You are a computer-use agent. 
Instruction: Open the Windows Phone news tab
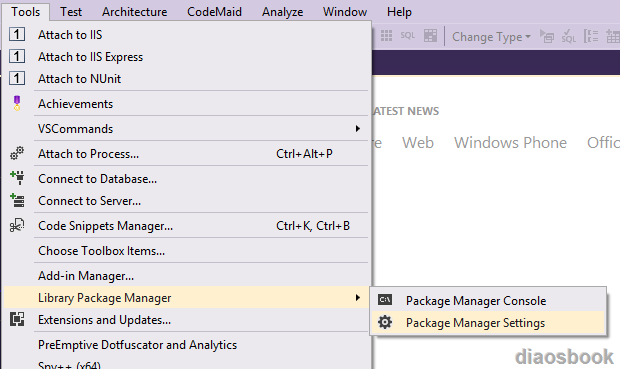[510, 142]
